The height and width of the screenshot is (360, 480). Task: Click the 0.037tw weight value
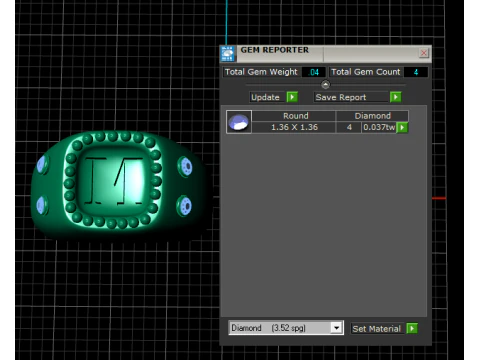(379, 127)
